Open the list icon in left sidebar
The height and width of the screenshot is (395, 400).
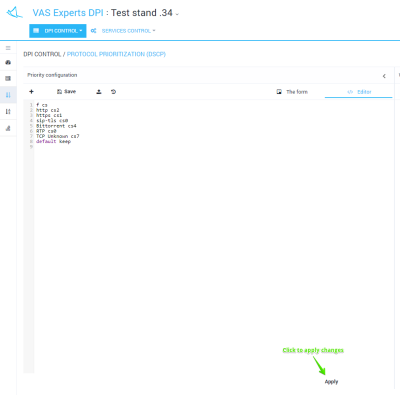pyautogui.click(x=8, y=78)
